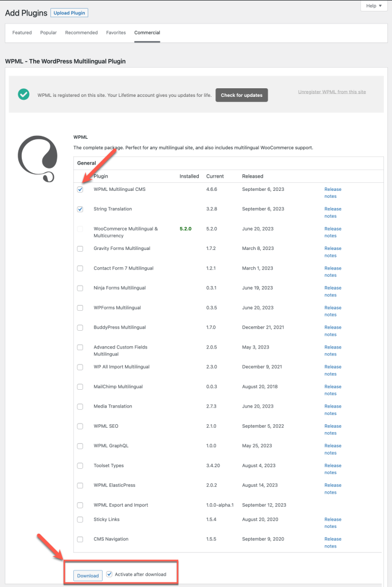Open Advanced Custom Fields release notes
The image size is (392, 587).
[x=333, y=351]
